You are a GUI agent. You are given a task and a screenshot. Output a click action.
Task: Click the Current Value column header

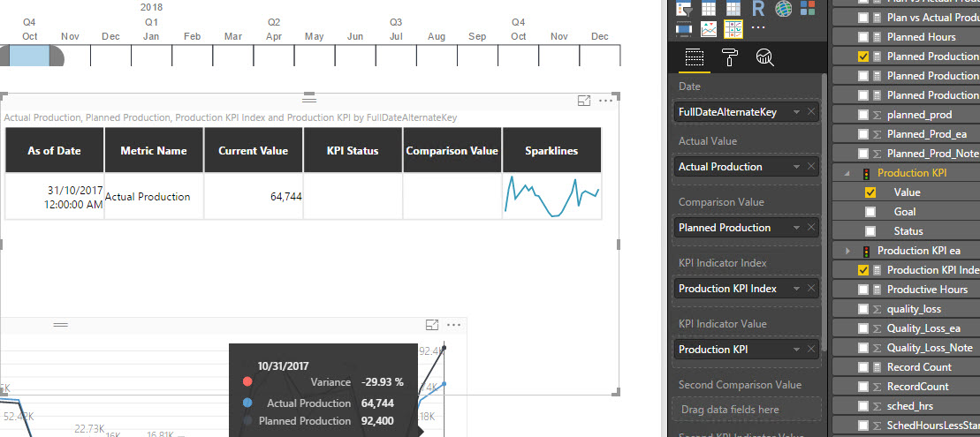(x=253, y=150)
